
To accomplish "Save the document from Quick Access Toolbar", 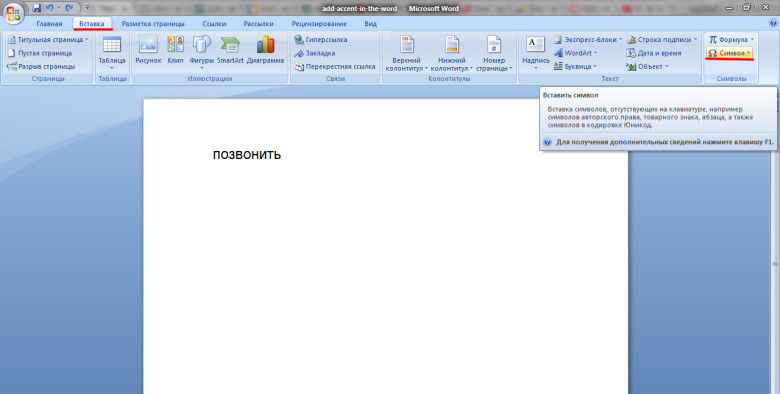I will tap(36, 8).
